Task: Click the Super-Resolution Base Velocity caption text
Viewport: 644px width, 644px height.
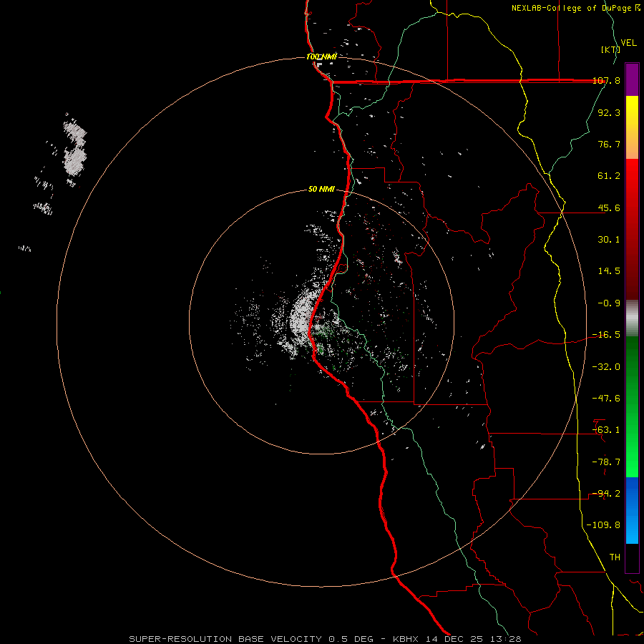Action: point(325,639)
